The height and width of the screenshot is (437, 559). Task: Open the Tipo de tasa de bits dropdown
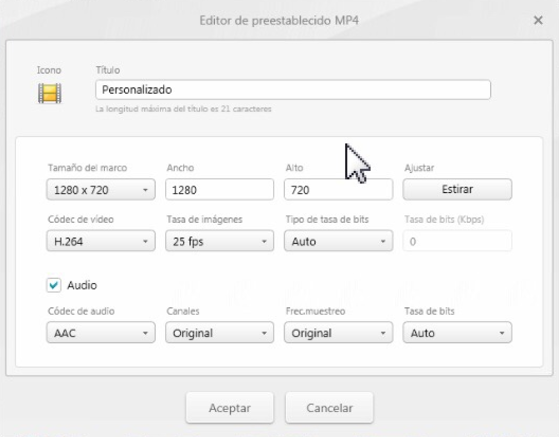338,241
